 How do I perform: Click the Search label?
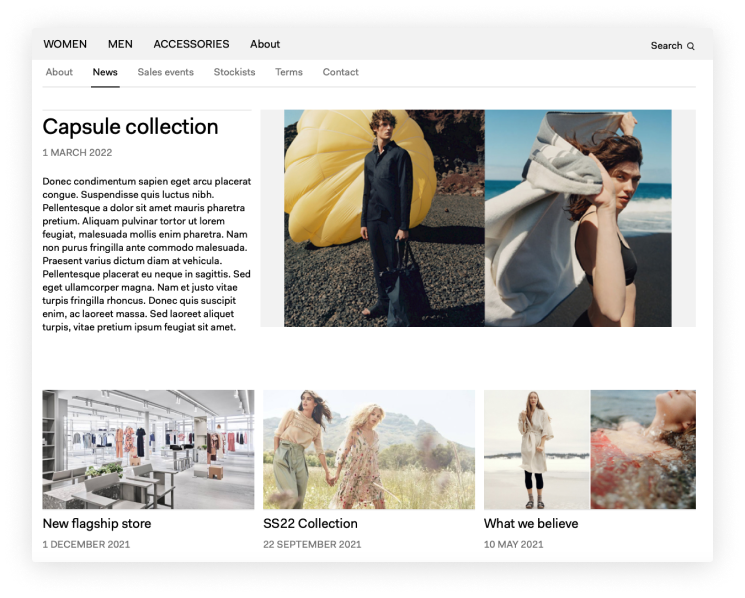tap(667, 46)
